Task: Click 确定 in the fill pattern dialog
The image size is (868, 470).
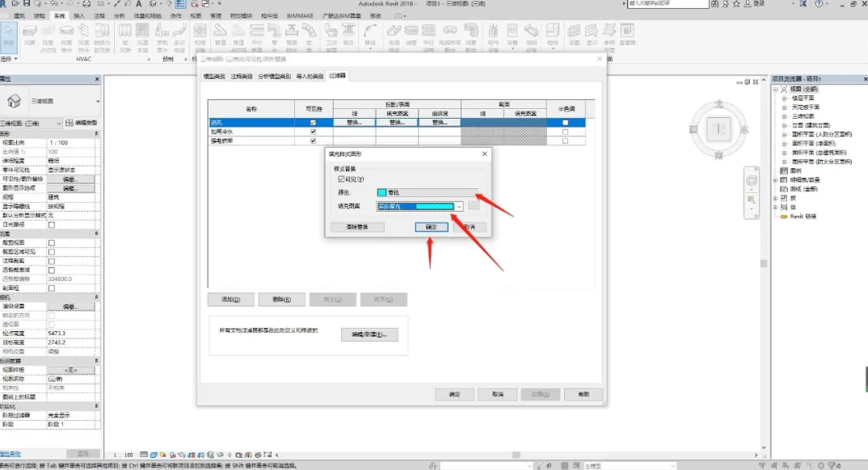Action: 432,227
